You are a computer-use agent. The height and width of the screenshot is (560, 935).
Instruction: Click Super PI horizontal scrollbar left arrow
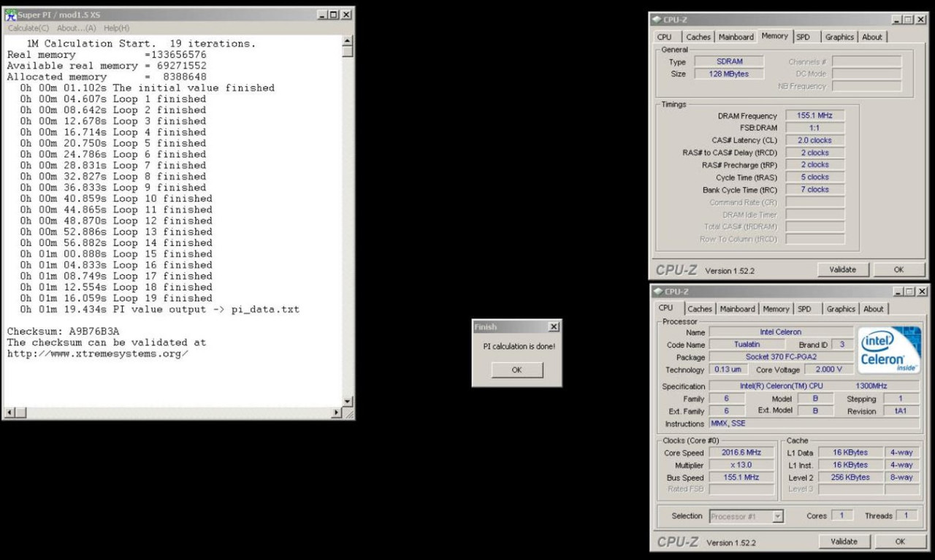pos(9,413)
